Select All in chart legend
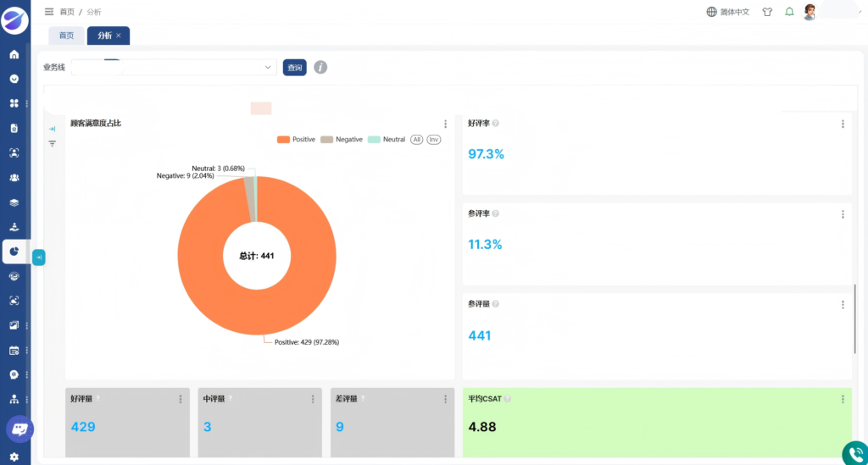This screenshot has height=465, width=868. (x=417, y=140)
